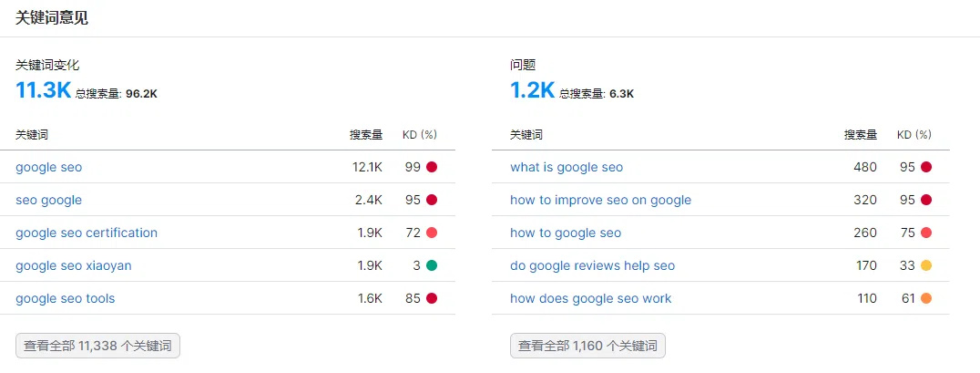
Task: Open the 'seo google' keyword link
Action: click(49, 201)
